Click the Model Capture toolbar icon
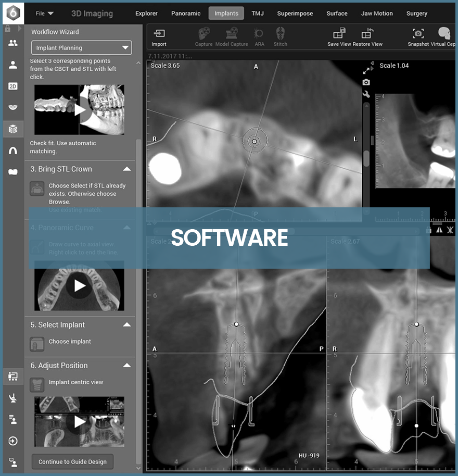This screenshot has width=458, height=476. (x=232, y=37)
